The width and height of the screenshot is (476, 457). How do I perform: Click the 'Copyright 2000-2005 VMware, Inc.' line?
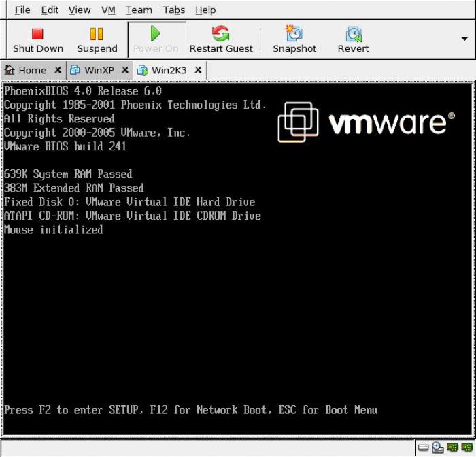tap(97, 133)
